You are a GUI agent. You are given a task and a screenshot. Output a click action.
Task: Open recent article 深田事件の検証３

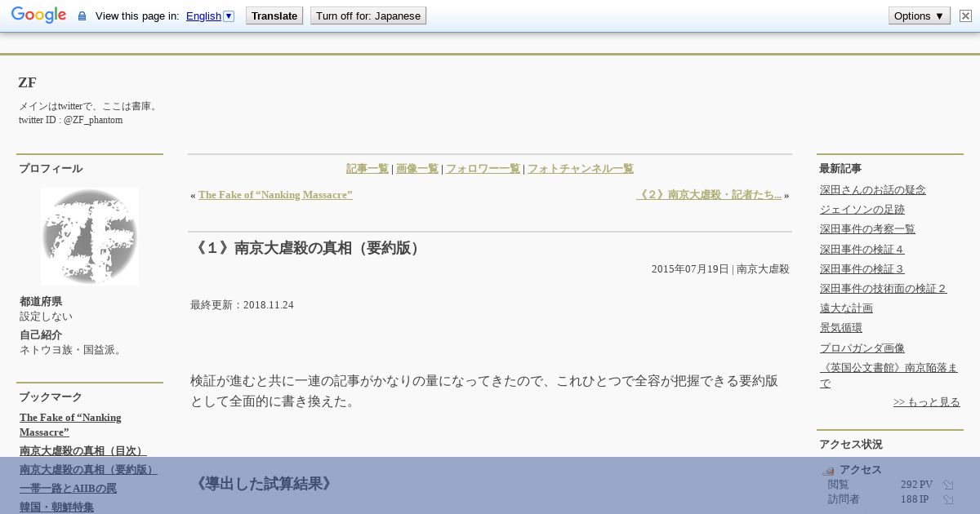[862, 269]
